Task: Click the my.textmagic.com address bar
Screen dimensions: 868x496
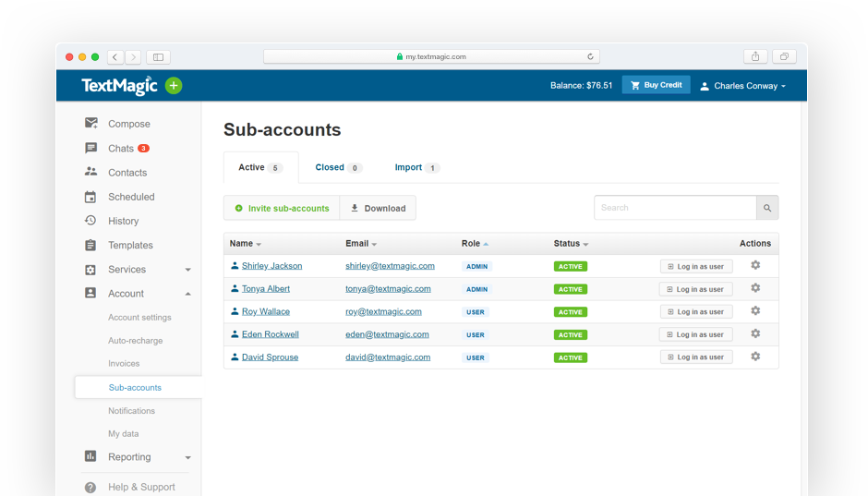Action: coord(432,56)
